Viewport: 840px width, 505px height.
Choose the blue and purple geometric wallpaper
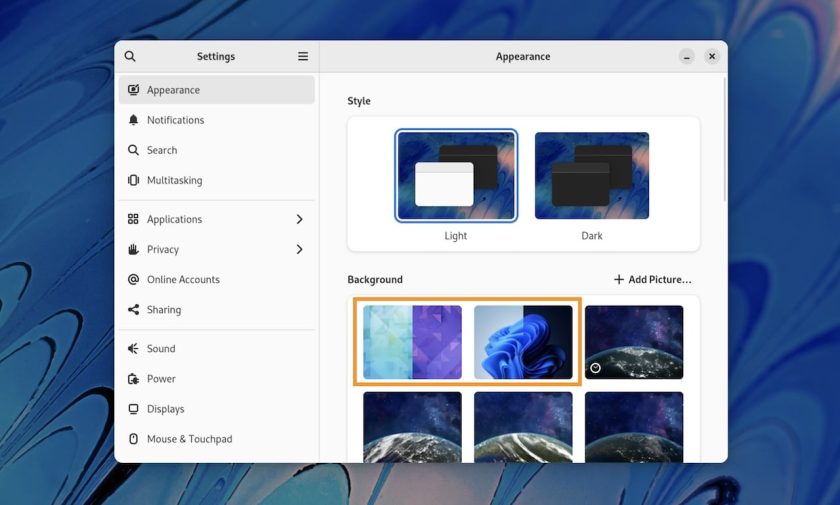click(412, 342)
